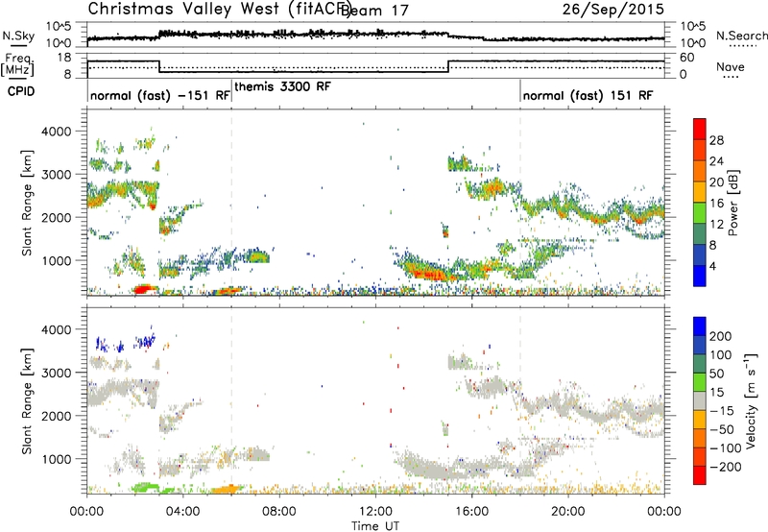Viewport: 768px width, 532px height.
Task: Click the Slant Range label of power panel
Action: 27,204
